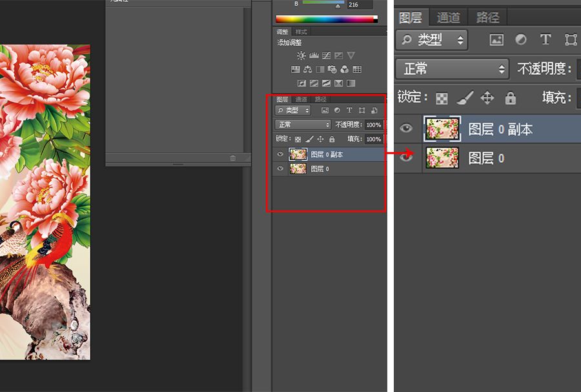The image size is (581, 392).
Task: Hide 图层 0 副本 in small Layers panel
Action: (x=280, y=154)
